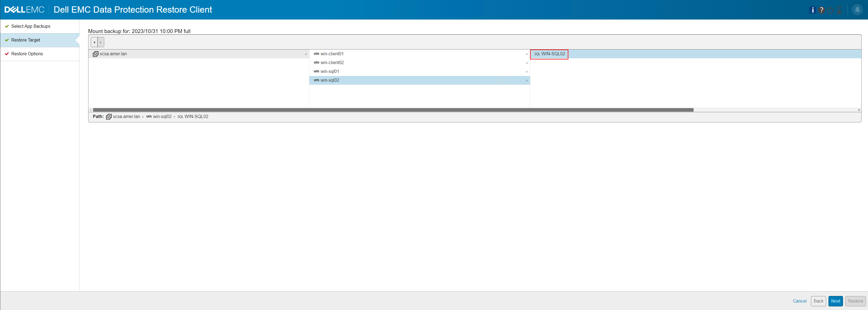The height and width of the screenshot is (310, 868).
Task: Click the Next button
Action: [835, 301]
